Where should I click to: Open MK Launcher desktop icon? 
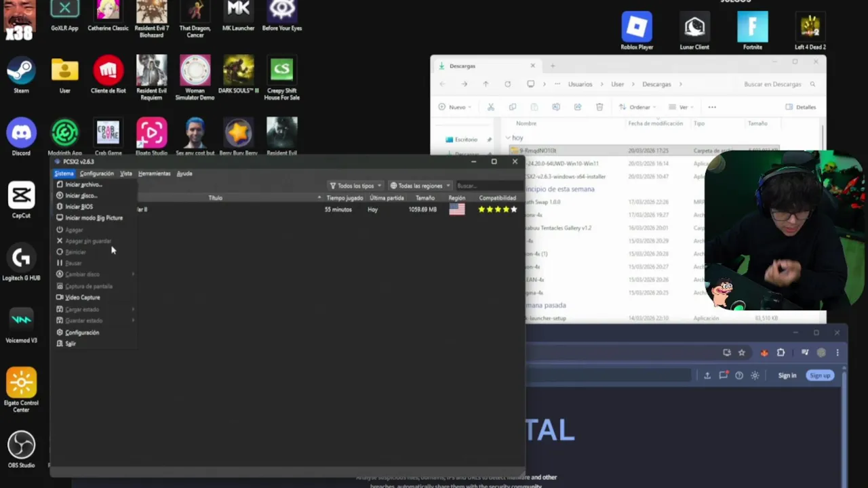(x=238, y=15)
